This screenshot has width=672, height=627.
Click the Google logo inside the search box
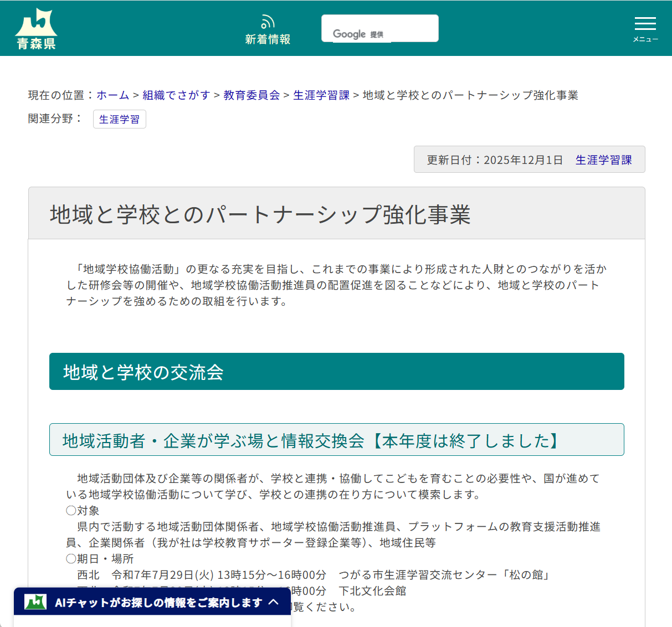349,33
